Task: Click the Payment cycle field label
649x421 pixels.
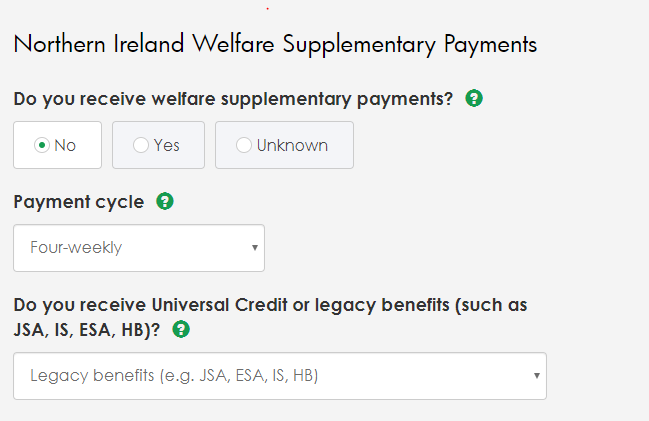Action: (x=79, y=202)
